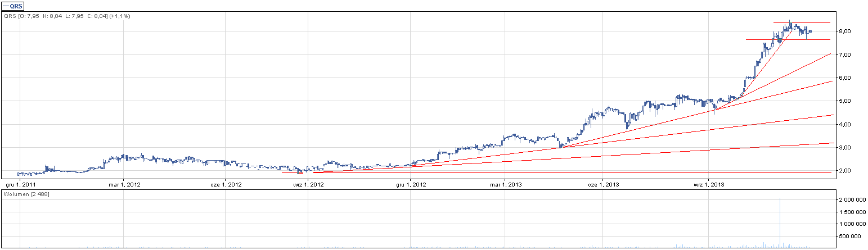Select the QRS OHLC info line
Image resolution: width=868 pixels, height=250 pixels.
pos(67,16)
